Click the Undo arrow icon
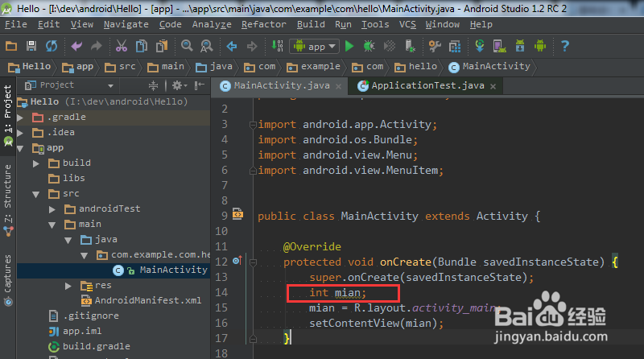 pyautogui.click(x=76, y=46)
